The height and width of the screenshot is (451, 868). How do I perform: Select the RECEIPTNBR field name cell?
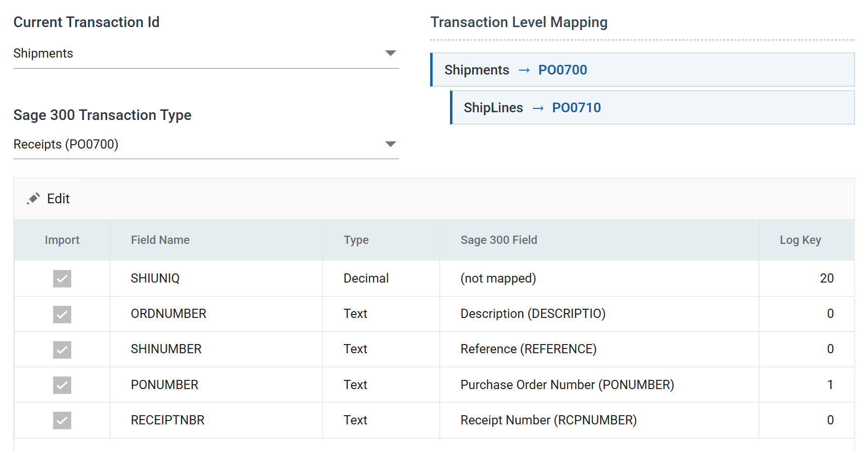pos(216,420)
